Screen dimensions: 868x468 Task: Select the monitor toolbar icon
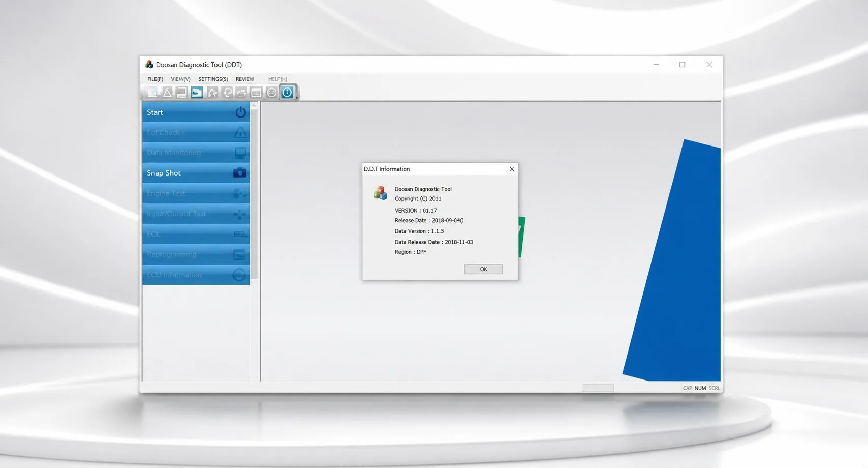pyautogui.click(x=181, y=92)
